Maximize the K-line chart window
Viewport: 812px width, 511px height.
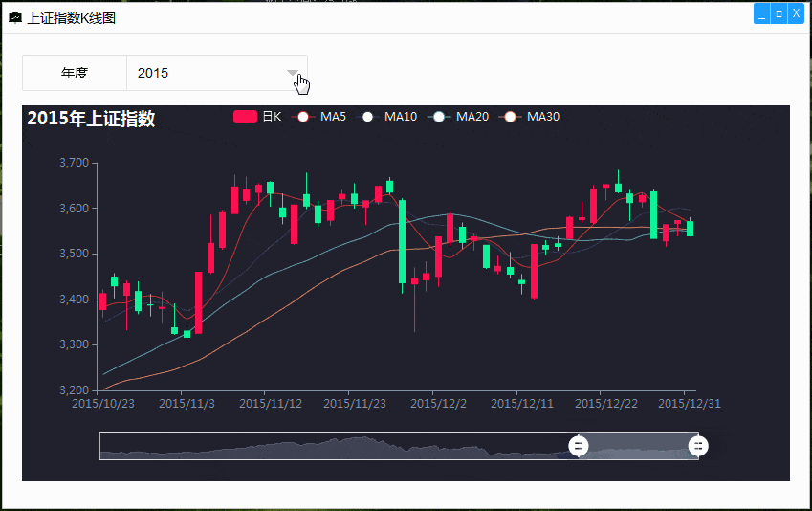pyautogui.click(x=779, y=14)
